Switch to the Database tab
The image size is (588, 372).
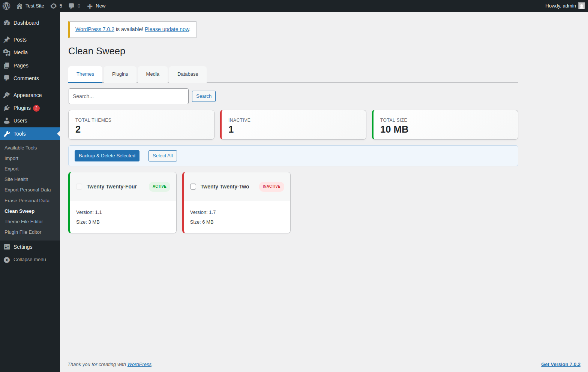188,74
